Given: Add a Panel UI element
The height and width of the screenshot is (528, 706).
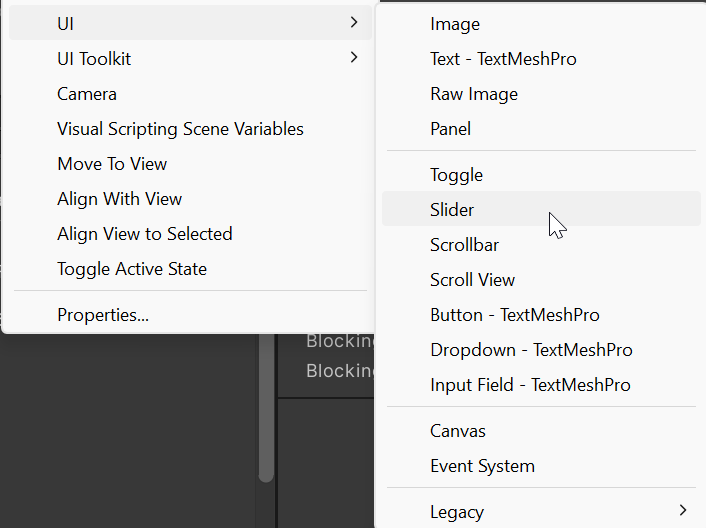Looking at the screenshot, I should 541,129.
